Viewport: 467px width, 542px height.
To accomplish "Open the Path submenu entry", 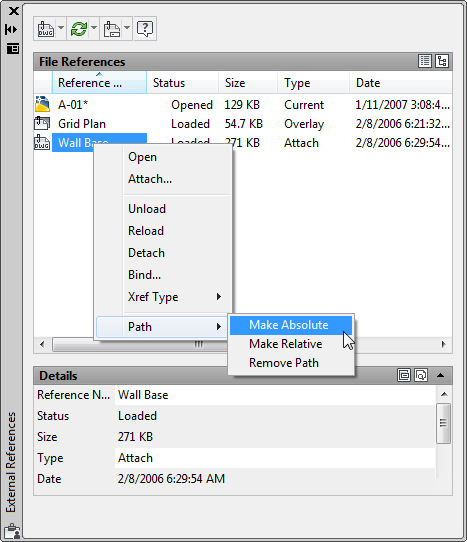I will pos(163,327).
